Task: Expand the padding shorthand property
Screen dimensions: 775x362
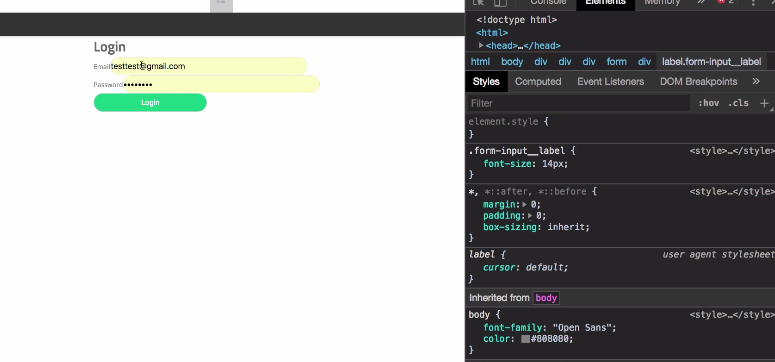Action: 530,216
